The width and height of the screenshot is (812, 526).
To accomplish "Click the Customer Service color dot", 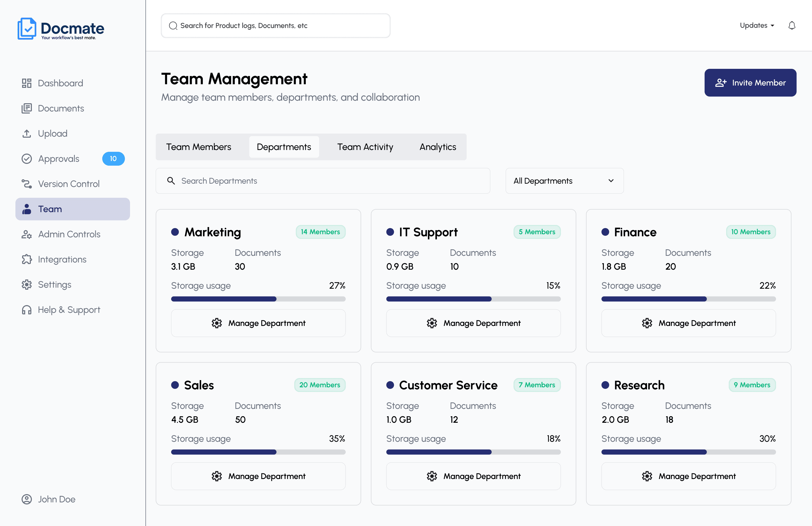I will (390, 385).
